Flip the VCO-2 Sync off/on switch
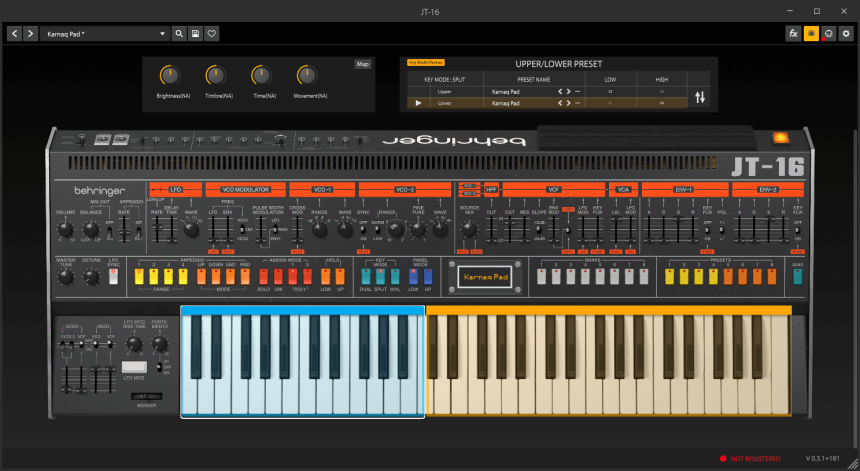The image size is (860, 471). pos(363,230)
